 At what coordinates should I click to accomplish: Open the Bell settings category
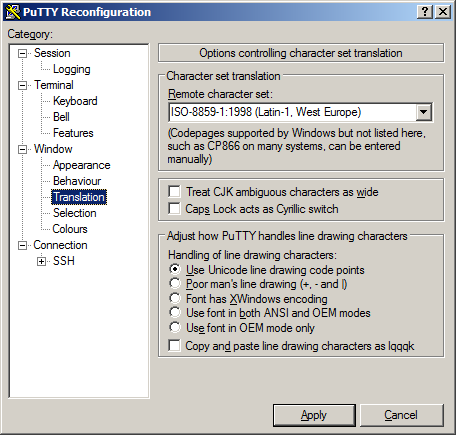[x=61, y=117]
